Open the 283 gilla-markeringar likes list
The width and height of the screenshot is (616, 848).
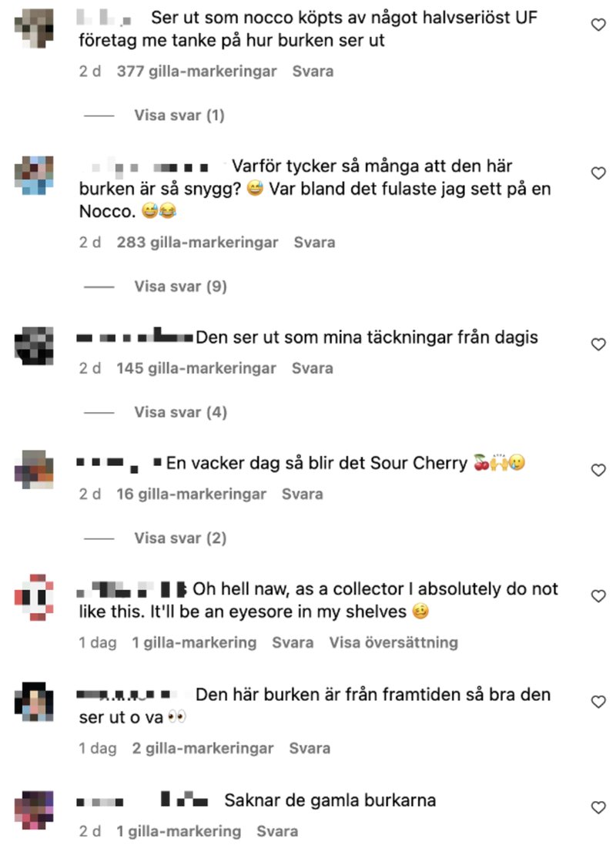click(197, 243)
